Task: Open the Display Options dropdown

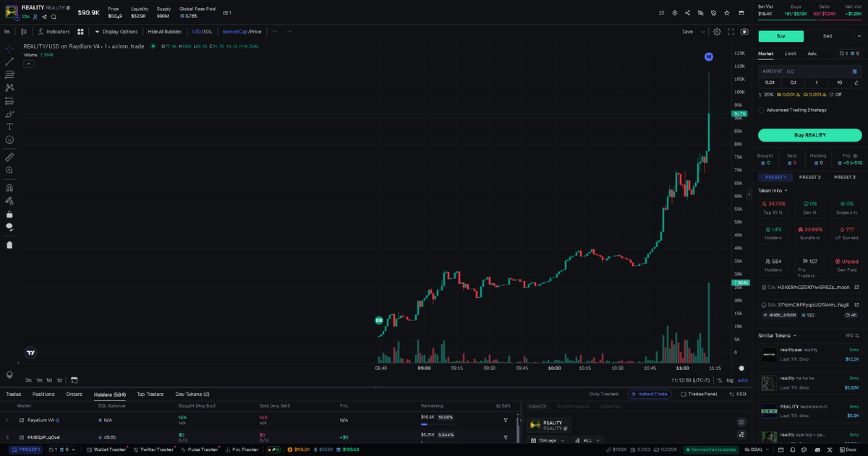Action: 116,32
